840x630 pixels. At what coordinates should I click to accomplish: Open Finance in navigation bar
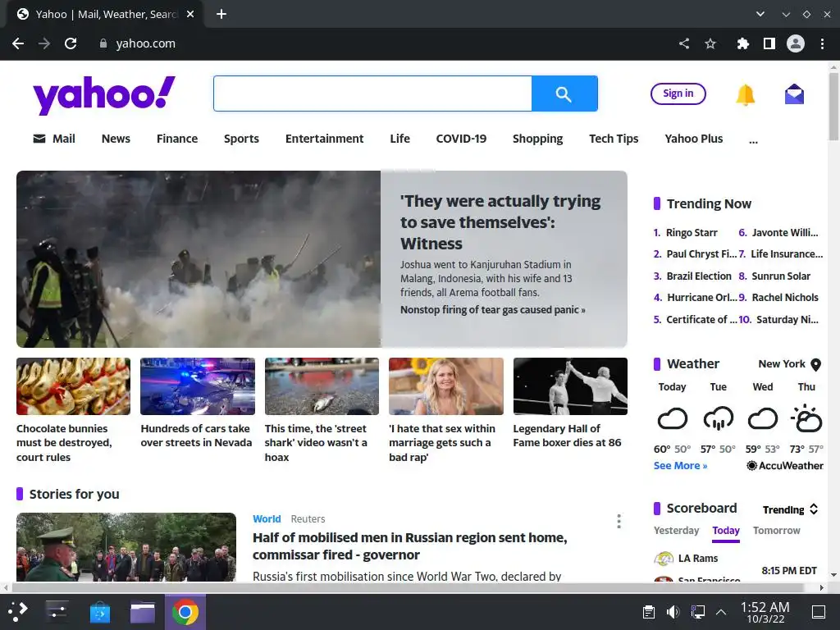(177, 139)
